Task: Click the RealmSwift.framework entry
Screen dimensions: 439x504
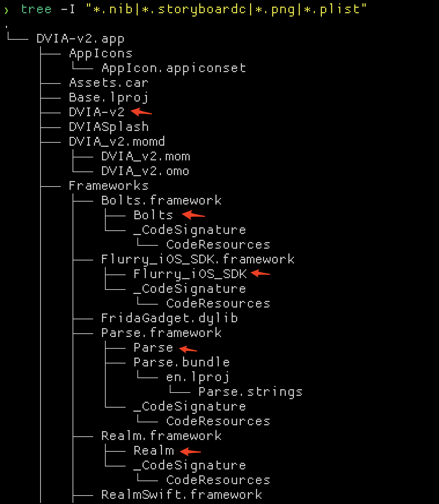Action: pyautogui.click(x=182, y=495)
